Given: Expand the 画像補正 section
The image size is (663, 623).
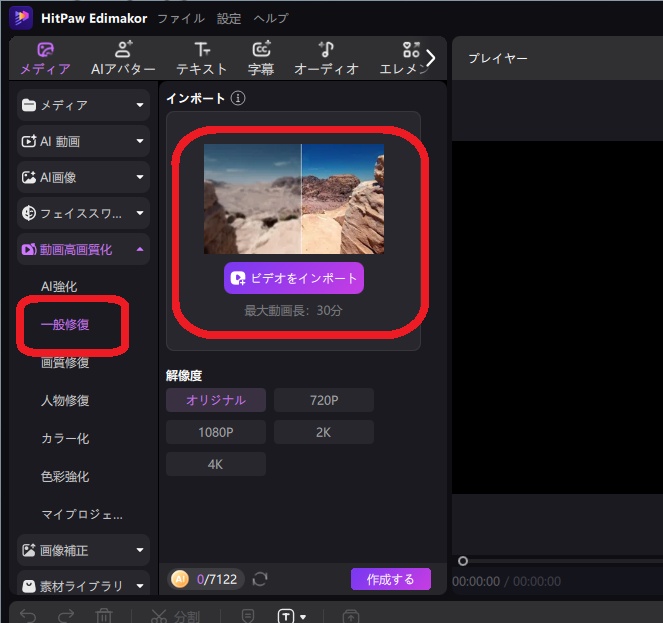Looking at the screenshot, I should point(83,550).
